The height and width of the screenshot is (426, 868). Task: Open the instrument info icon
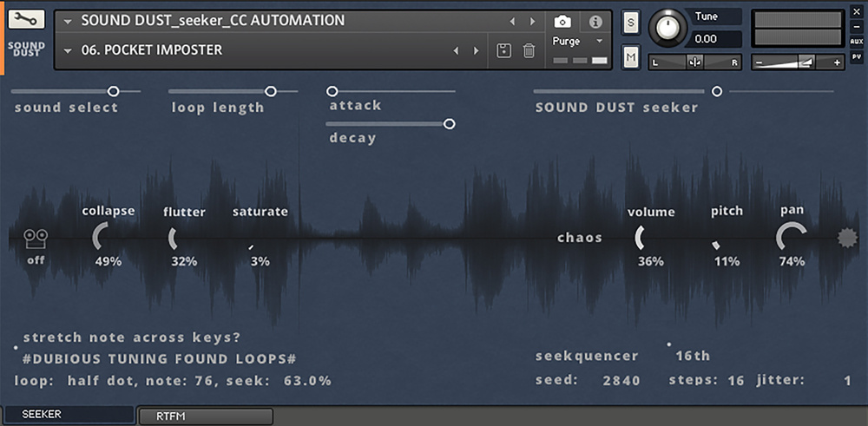pos(595,22)
